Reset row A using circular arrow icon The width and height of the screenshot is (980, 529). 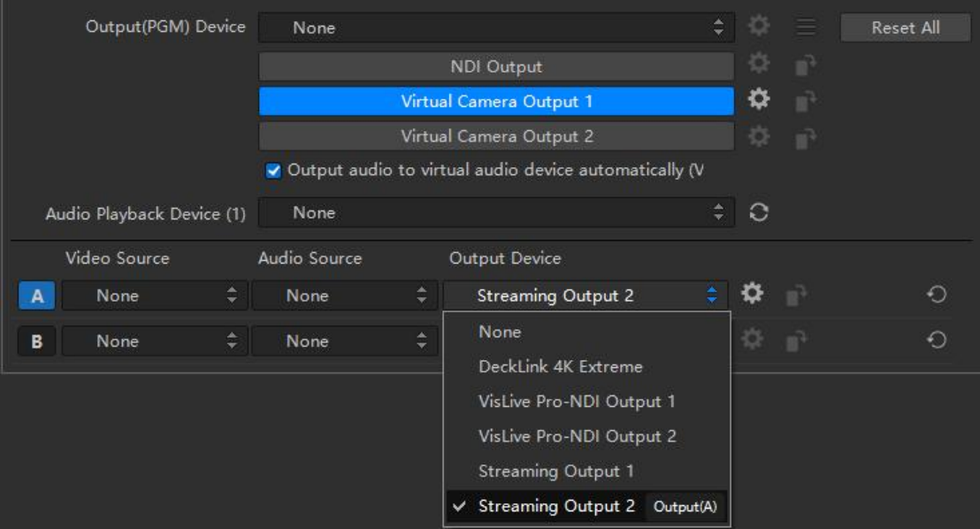tap(937, 295)
